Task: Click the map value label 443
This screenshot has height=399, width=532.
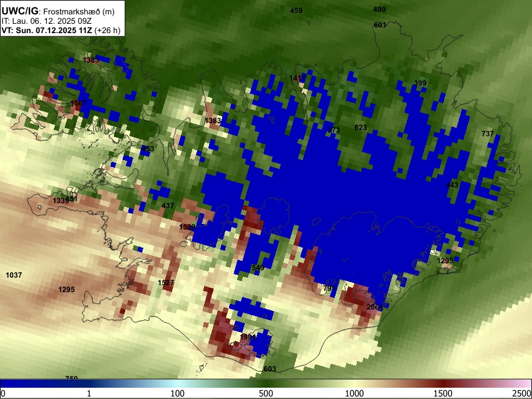Action: 452,184
